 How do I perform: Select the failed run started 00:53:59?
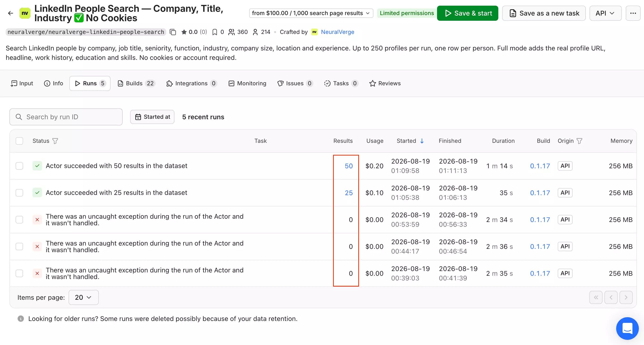19,220
